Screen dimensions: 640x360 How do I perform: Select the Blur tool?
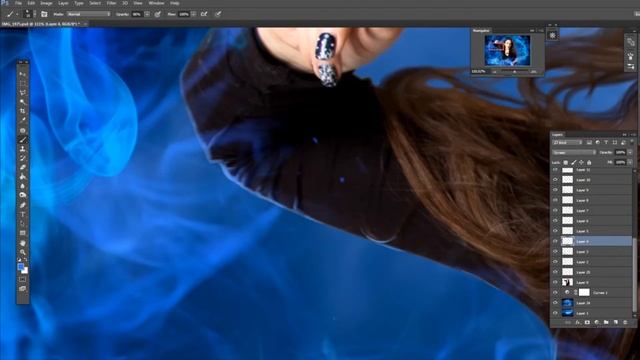coord(22,186)
